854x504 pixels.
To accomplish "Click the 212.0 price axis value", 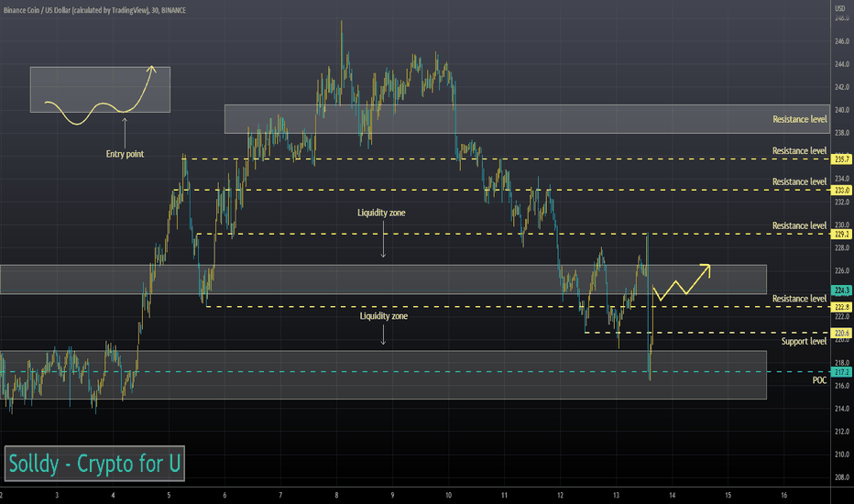I will point(841,432).
